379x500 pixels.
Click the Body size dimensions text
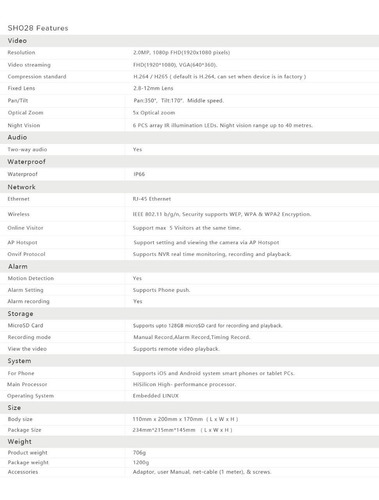coord(185,419)
